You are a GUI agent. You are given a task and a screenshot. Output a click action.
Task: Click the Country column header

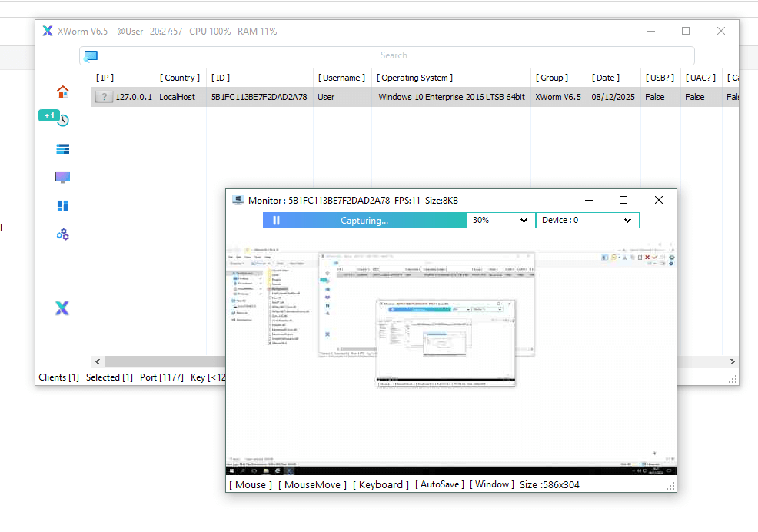click(x=179, y=78)
